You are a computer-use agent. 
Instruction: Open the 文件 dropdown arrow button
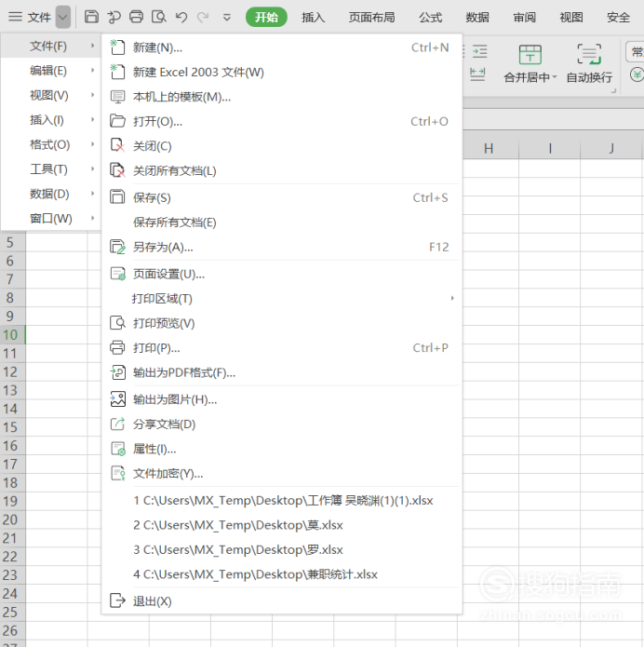click(63, 17)
